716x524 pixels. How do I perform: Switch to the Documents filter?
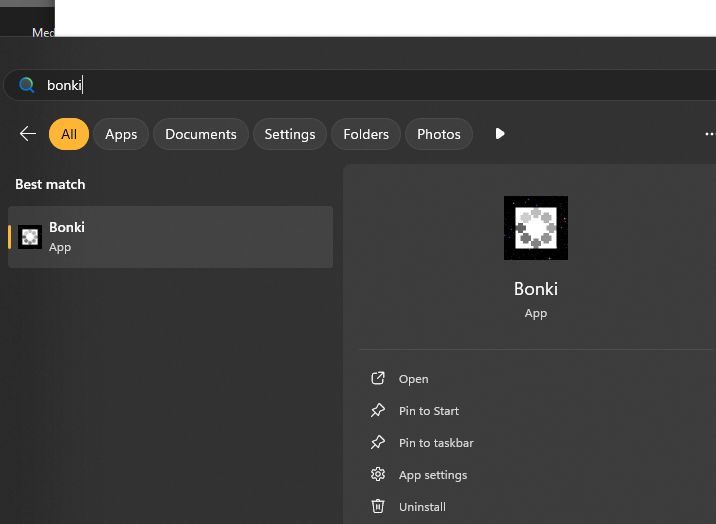coord(201,134)
